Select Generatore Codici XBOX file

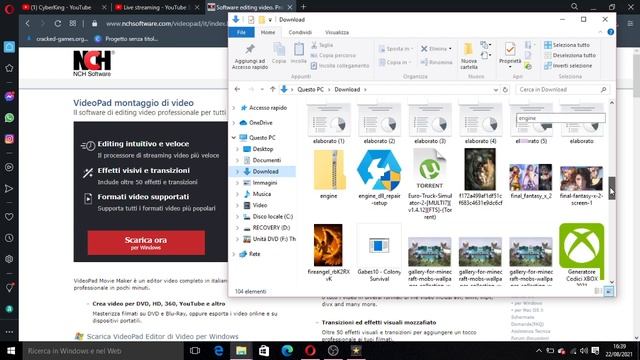coord(582,253)
